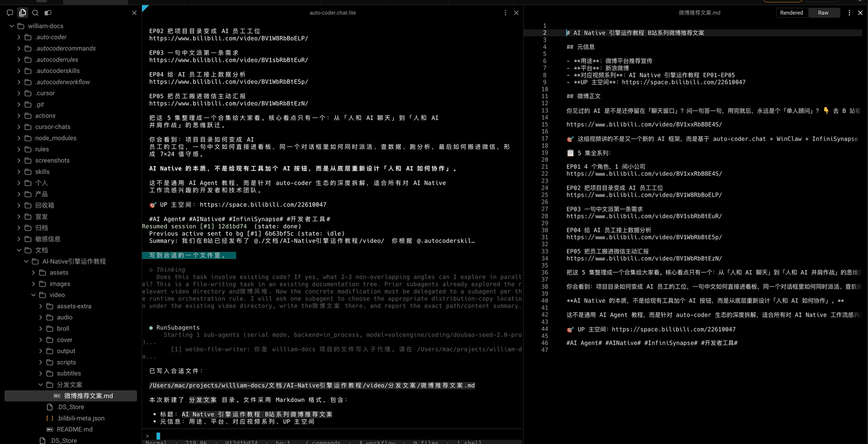Click the EP05 video link in markdown preview
Viewport: 868px width, 444px height.
[x=644, y=258]
